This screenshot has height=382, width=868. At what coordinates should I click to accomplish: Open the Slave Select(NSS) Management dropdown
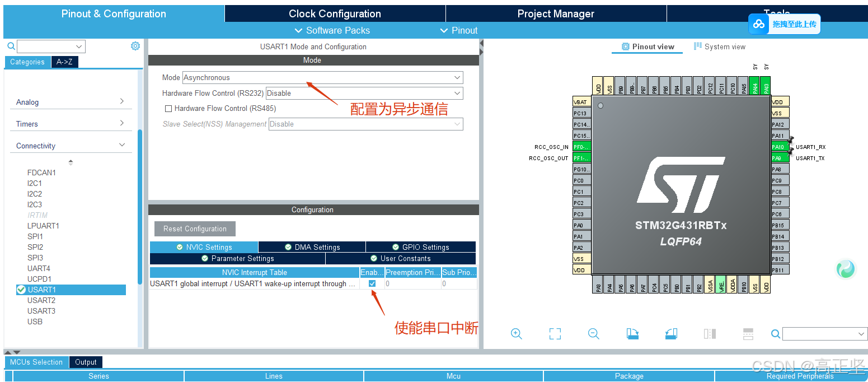[x=366, y=124]
